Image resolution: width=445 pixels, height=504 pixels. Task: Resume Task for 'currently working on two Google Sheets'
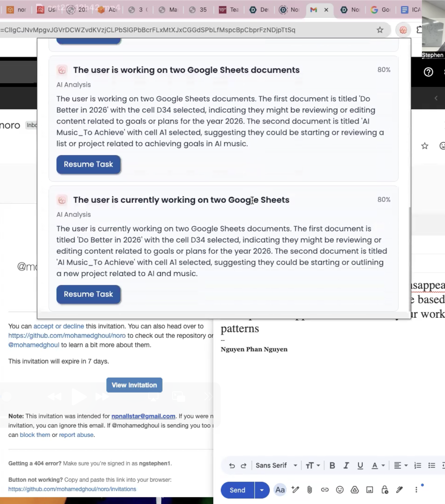point(88,294)
